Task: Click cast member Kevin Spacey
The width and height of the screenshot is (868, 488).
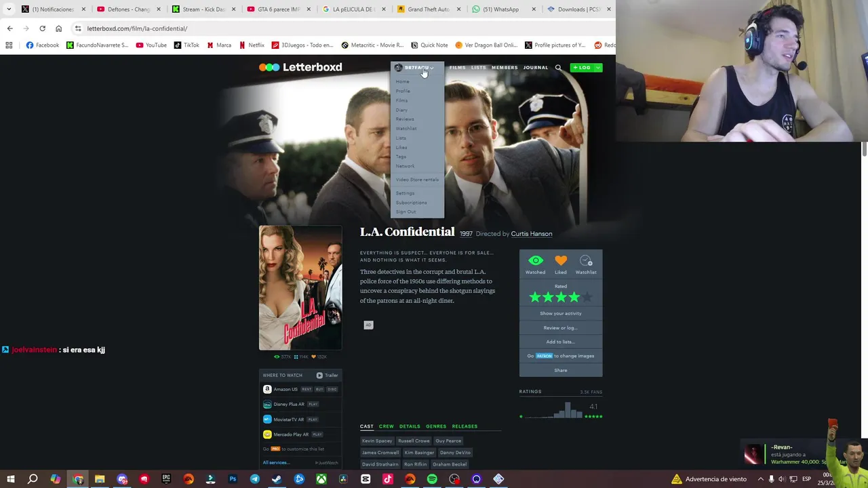Action: [377, 441]
